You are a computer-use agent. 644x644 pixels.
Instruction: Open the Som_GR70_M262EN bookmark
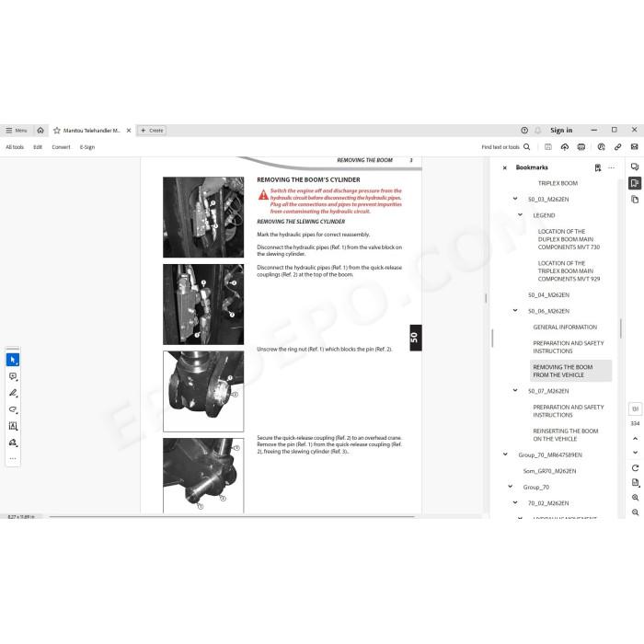pos(549,471)
